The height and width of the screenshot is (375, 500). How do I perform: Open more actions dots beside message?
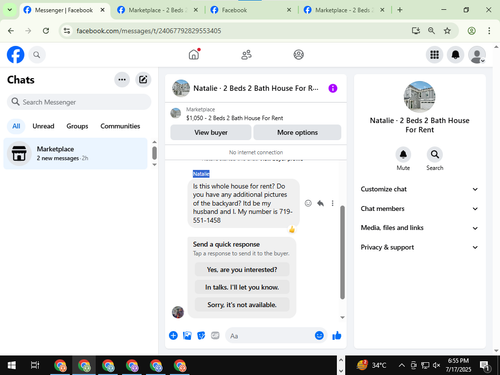click(x=332, y=203)
